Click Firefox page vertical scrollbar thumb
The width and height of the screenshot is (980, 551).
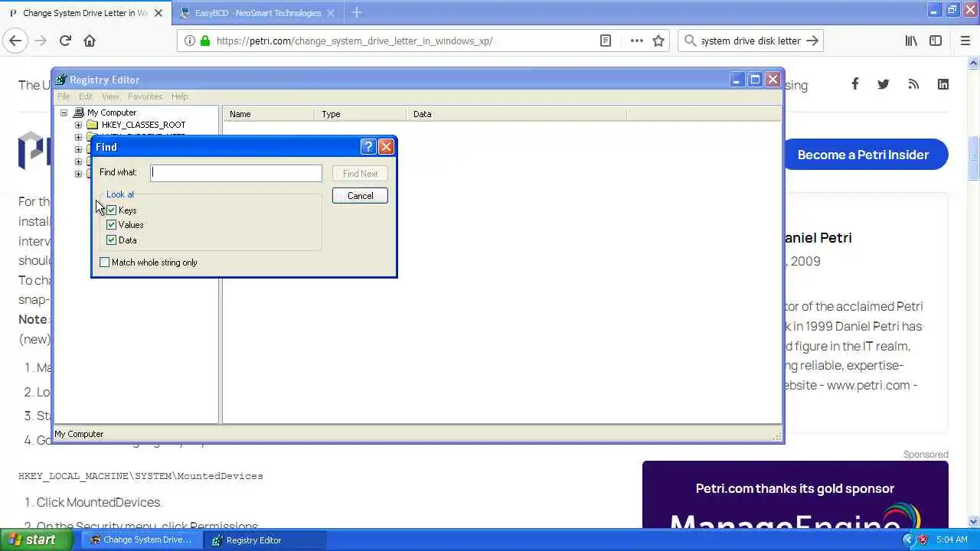pos(974,158)
